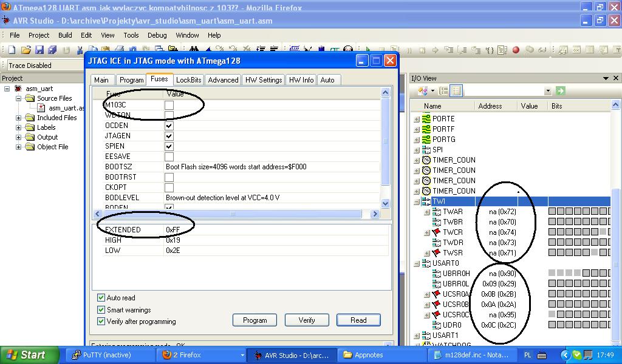This screenshot has height=364, width=622.
Task: Select the PORTG register group
Action: [443, 139]
